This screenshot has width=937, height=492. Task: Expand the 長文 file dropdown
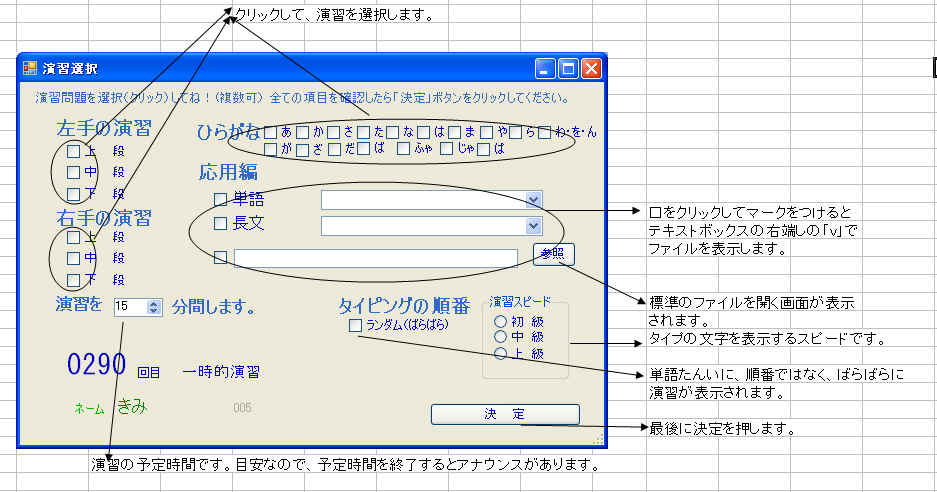[x=533, y=226]
